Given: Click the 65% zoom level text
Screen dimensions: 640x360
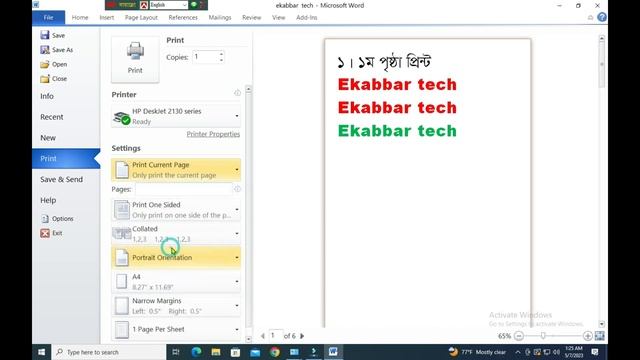Looking at the screenshot, I should click(x=504, y=336).
